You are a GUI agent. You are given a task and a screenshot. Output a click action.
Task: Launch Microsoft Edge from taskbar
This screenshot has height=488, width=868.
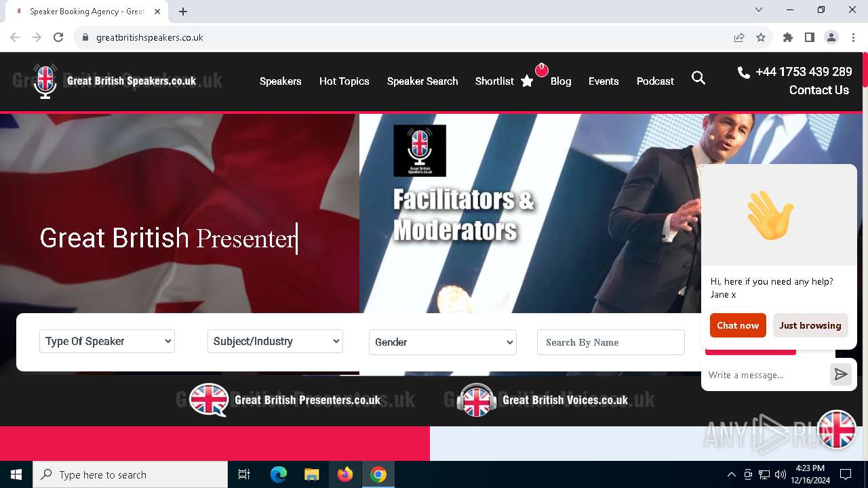(x=279, y=474)
